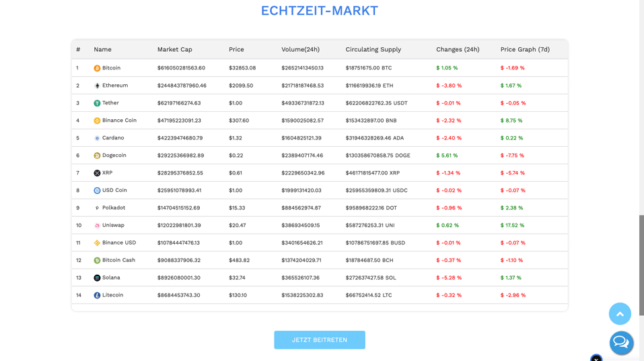
Task: Click the ECHTZEIT-MARKT heading
Action: [320, 11]
